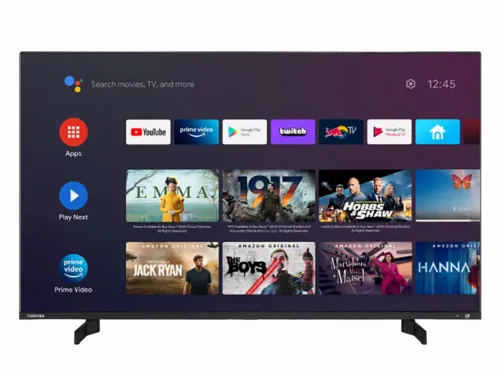Open the Prime Video channel icon
The width and height of the screenshot is (500, 375).
pos(73,268)
